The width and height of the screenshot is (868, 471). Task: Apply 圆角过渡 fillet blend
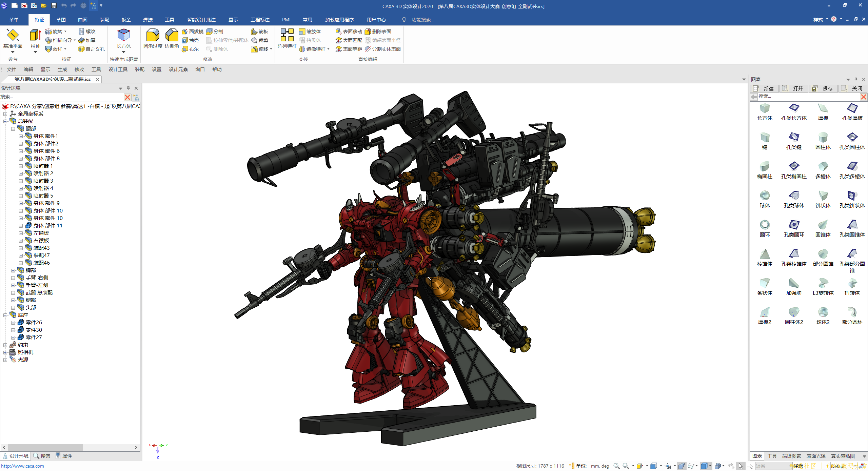tap(153, 38)
